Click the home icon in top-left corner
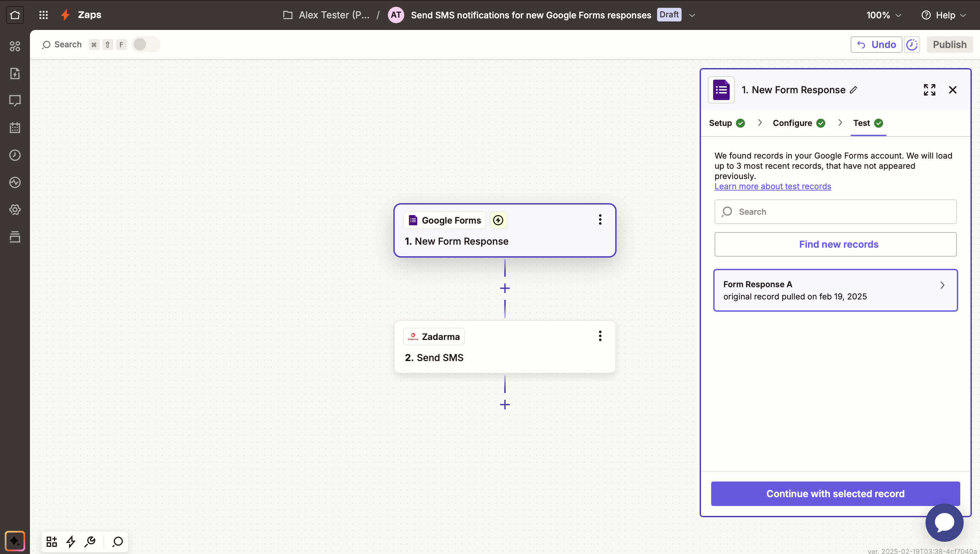Image resolution: width=980 pixels, height=554 pixels. tap(15, 15)
